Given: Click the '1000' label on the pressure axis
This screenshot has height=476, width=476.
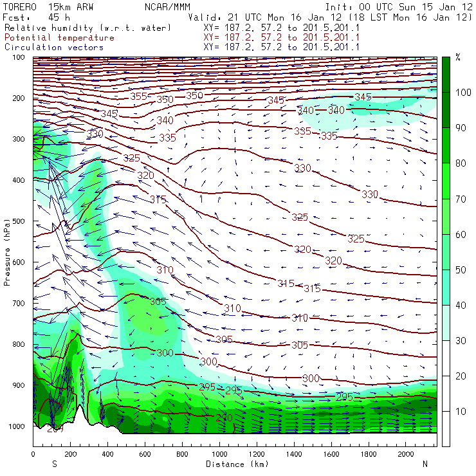Looking at the screenshot, I should (16, 426).
